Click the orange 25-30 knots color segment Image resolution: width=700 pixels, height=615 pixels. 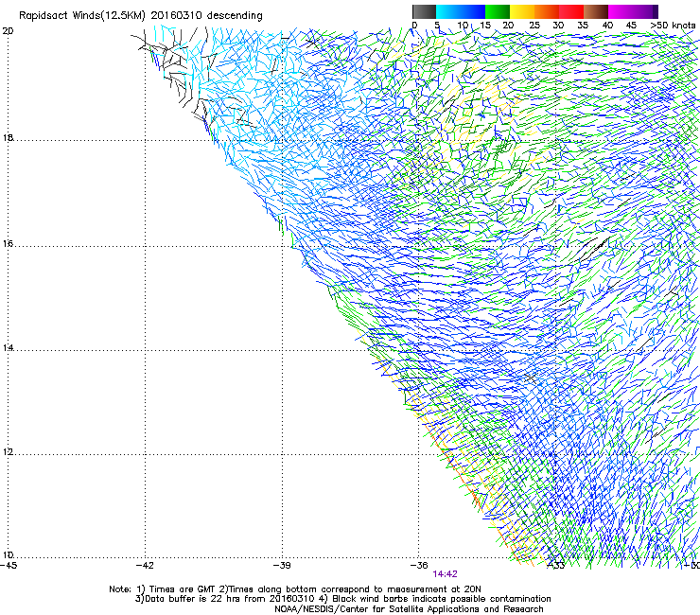click(x=548, y=11)
